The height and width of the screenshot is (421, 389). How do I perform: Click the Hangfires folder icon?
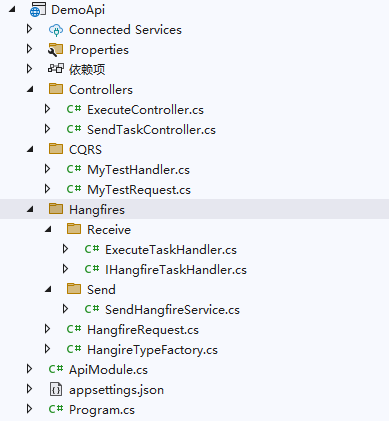(x=56, y=209)
